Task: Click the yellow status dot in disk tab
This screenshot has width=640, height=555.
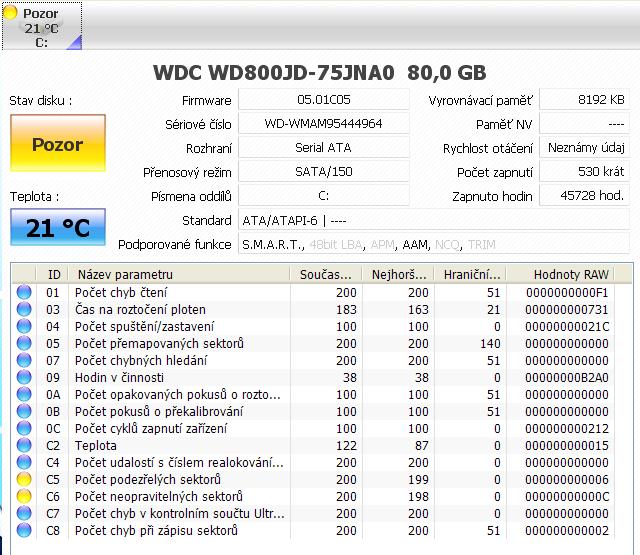Action: coord(10,12)
